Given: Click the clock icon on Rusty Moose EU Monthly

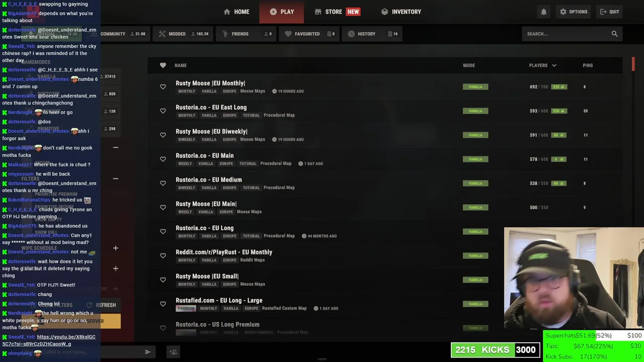Looking at the screenshot, I should 274,91.
